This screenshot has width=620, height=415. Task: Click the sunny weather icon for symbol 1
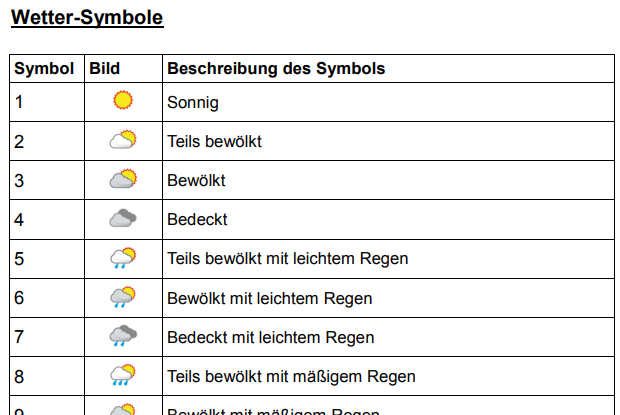pyautogui.click(x=123, y=100)
